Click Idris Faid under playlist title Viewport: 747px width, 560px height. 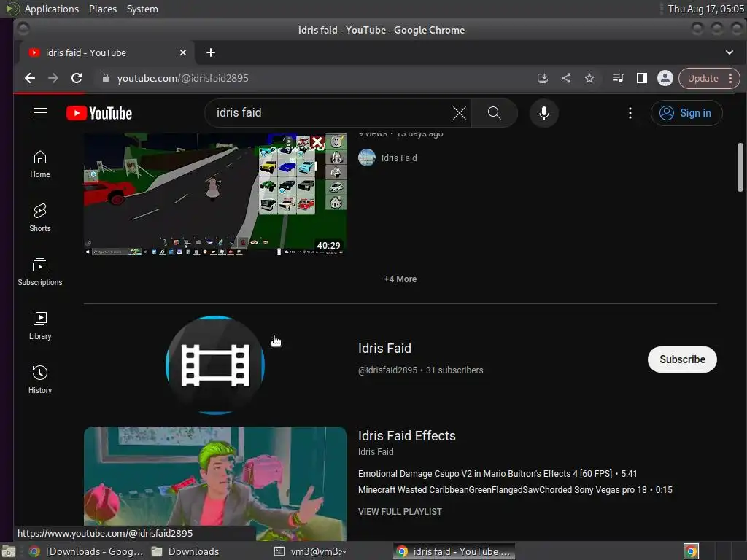point(376,451)
